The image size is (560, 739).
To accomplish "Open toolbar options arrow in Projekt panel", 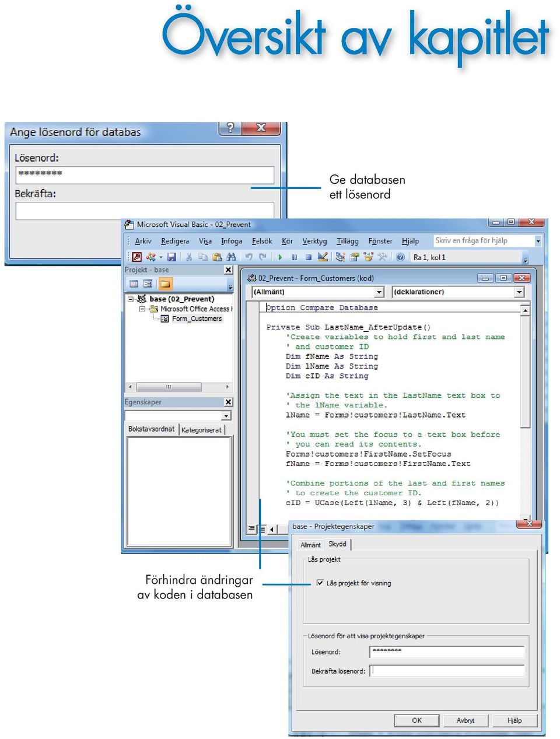I will click(x=230, y=287).
